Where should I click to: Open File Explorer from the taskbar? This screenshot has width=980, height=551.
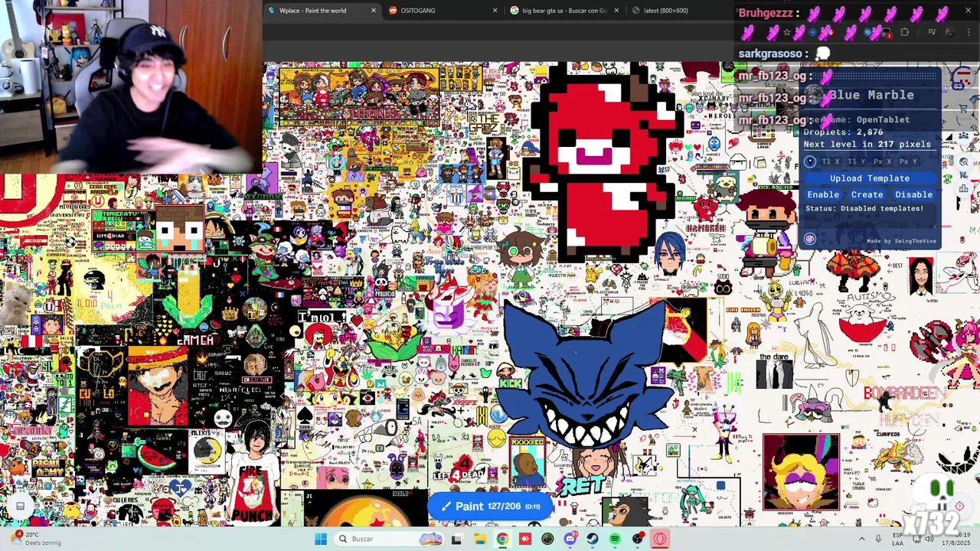click(480, 539)
